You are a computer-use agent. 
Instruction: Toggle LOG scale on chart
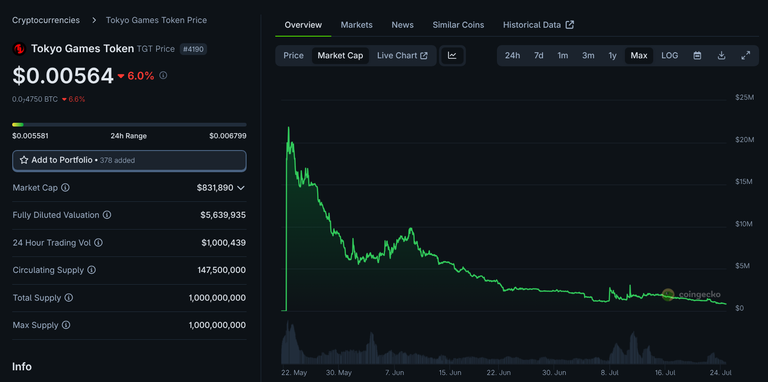click(x=670, y=55)
